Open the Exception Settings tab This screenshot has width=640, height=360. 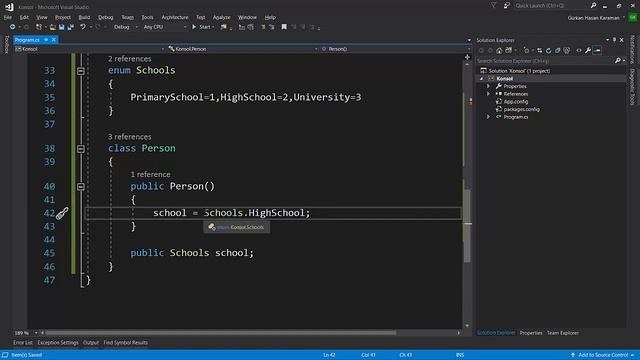tap(58, 343)
